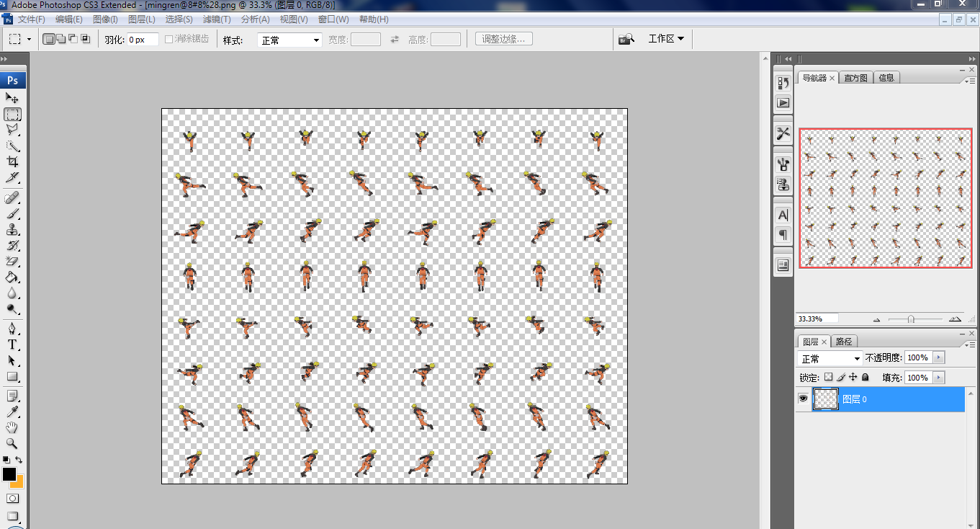Image resolution: width=980 pixels, height=529 pixels.
Task: Switch to the 直方图 tab
Action: [856, 78]
